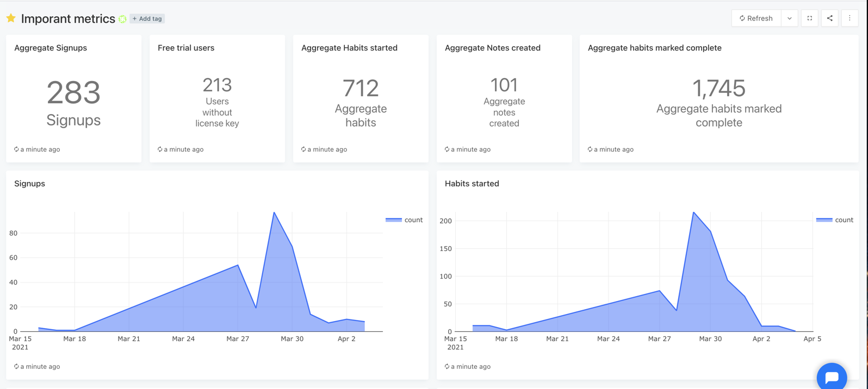868x389 pixels.
Task: Click refresh icon below Habits started chart
Action: (447, 367)
